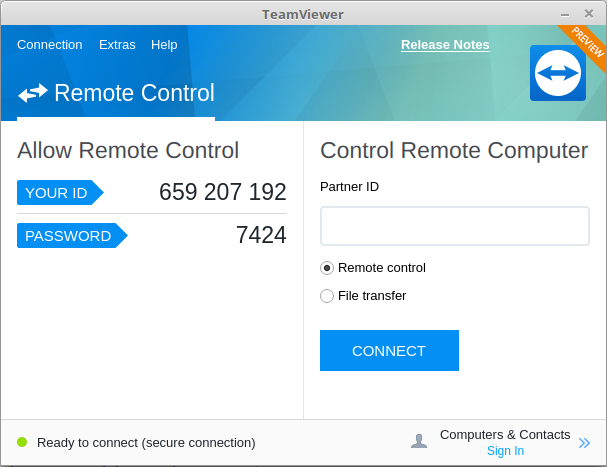Switch to the Remote Control tab
Image resolution: width=607 pixels, height=467 pixels.
[x=116, y=93]
